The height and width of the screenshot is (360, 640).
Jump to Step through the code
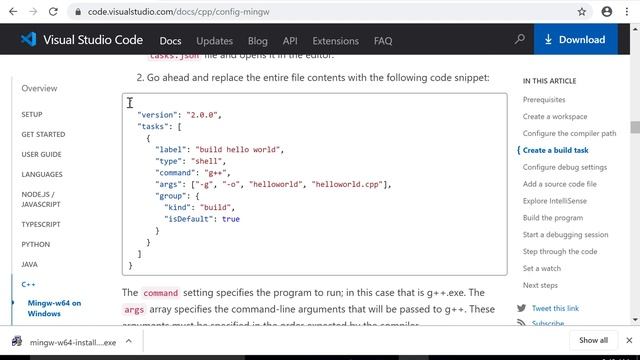tap(560, 251)
